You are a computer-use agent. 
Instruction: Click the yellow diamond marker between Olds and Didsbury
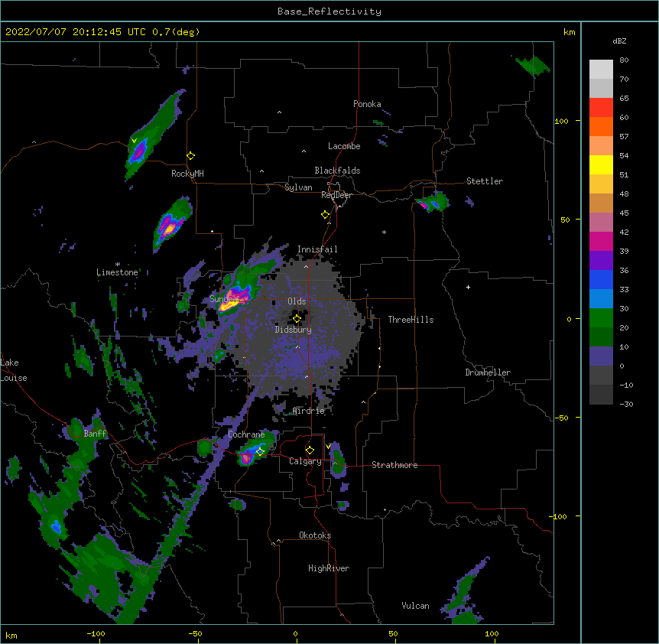pos(297,319)
